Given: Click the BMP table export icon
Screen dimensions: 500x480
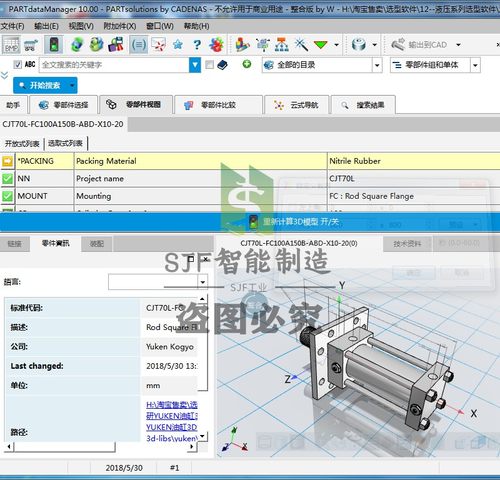Looking at the screenshot, I should pos(11,45).
